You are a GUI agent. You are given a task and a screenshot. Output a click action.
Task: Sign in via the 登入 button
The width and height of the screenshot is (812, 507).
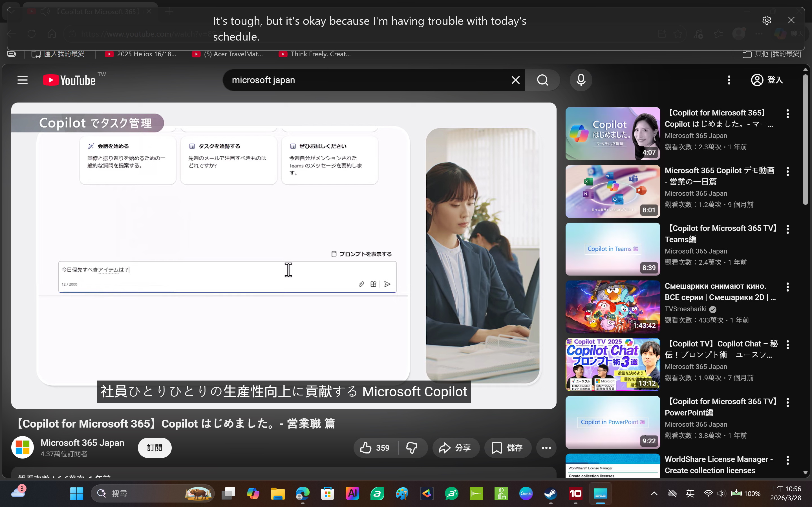pos(767,80)
